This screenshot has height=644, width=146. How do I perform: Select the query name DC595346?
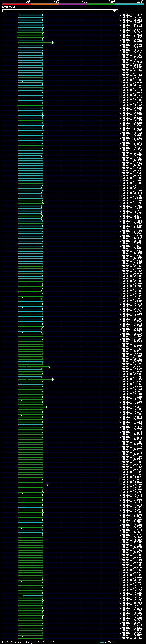(8, 7)
